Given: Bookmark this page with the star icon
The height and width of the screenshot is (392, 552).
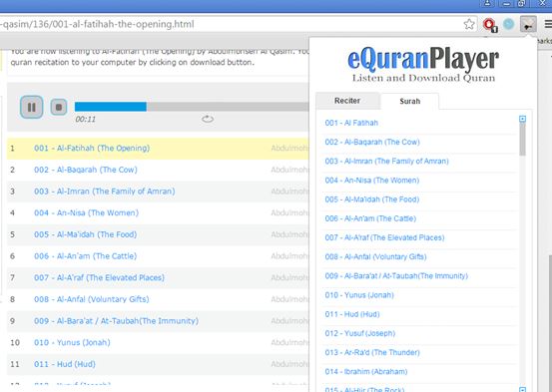Looking at the screenshot, I should tap(469, 24).
